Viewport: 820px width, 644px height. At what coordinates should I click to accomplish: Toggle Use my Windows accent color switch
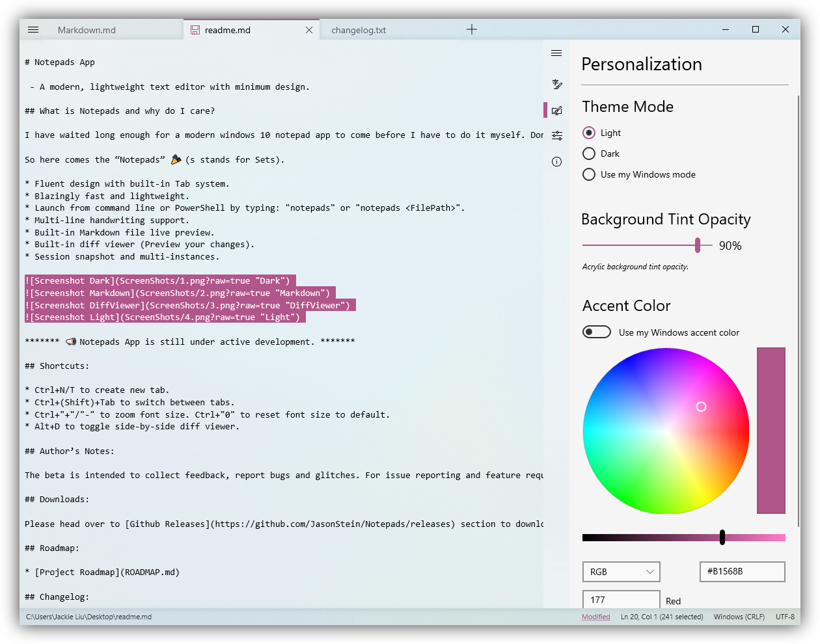[x=596, y=332]
